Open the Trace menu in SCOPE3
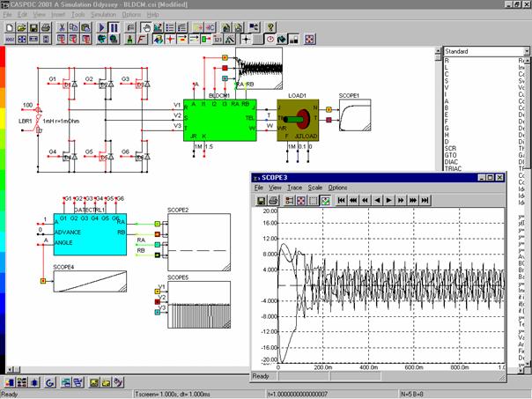The image size is (532, 399). 295,188
